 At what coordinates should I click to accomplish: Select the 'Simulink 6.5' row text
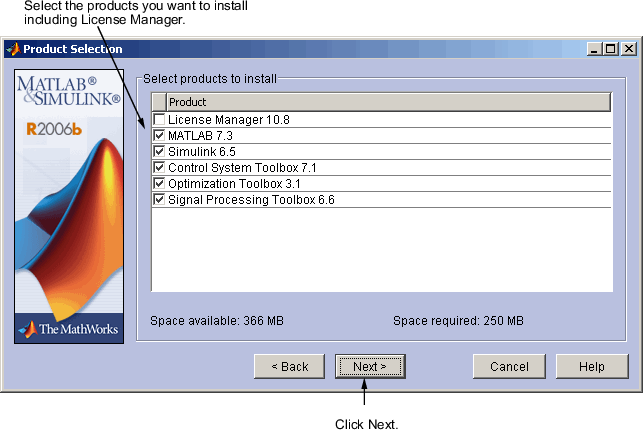202,152
